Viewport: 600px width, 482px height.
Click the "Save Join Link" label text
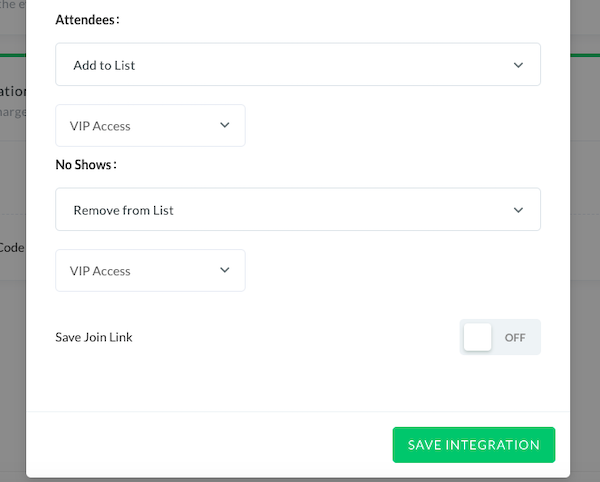pyautogui.click(x=94, y=337)
